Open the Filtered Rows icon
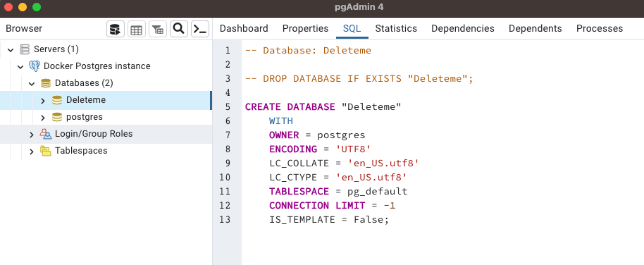Screen dimensions: 644x265 [158, 29]
